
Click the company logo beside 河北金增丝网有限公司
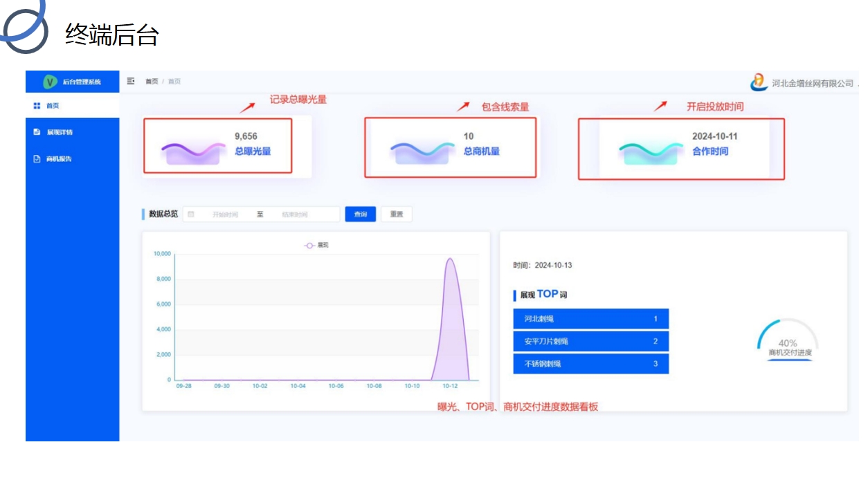759,82
